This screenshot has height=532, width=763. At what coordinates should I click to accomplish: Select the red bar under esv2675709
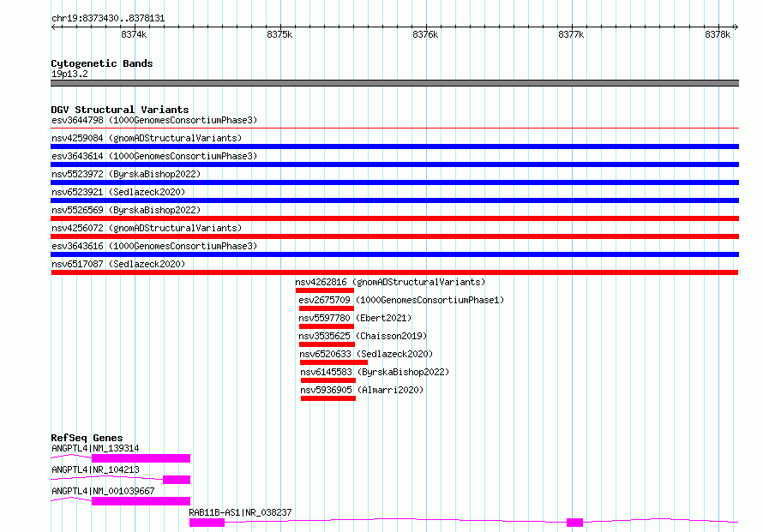(x=326, y=308)
